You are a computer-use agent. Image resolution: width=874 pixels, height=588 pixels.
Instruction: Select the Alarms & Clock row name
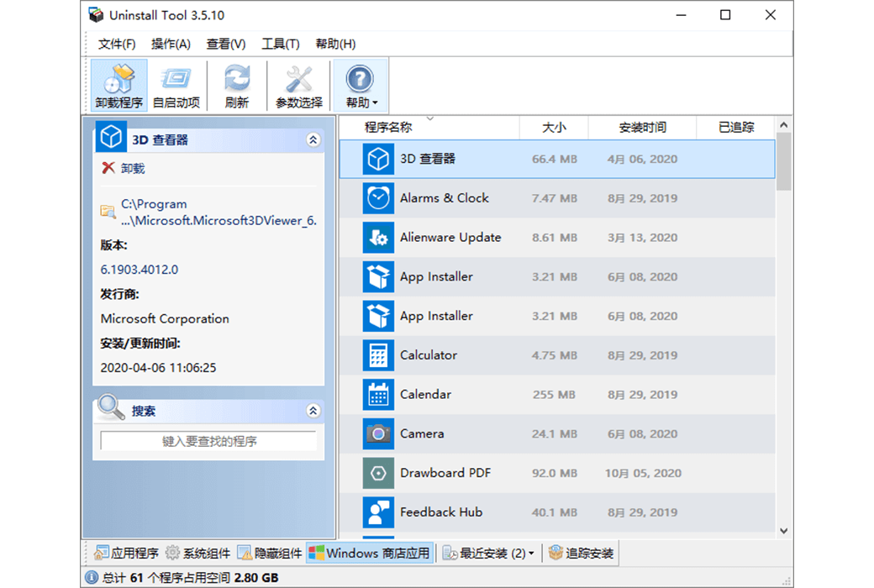coord(445,198)
